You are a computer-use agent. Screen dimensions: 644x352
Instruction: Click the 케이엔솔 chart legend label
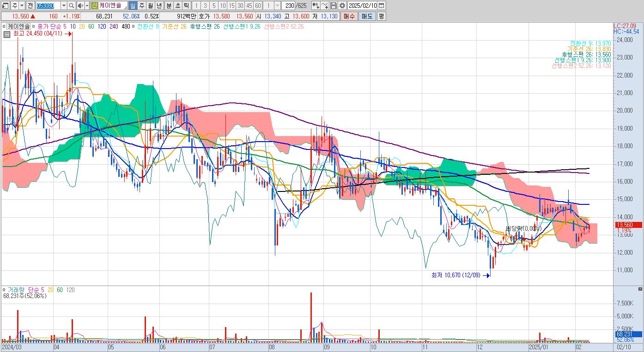(19, 26)
